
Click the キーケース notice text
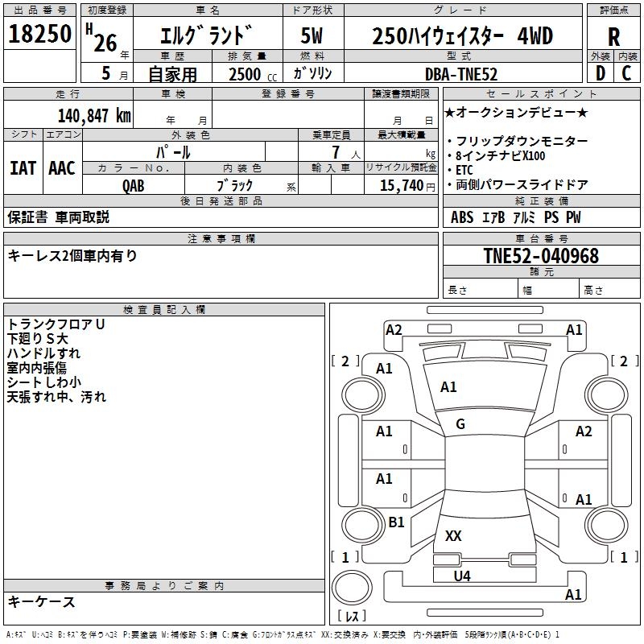[41, 601]
